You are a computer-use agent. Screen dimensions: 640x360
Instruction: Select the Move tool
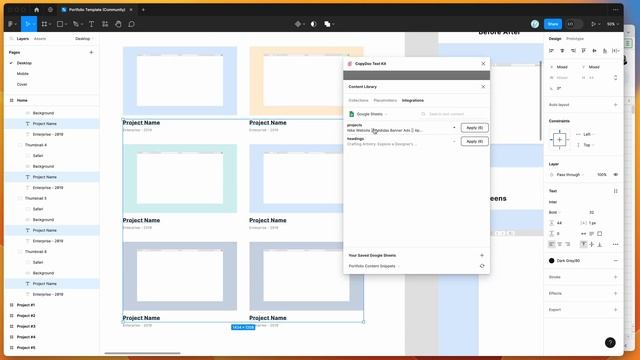pyautogui.click(x=28, y=24)
